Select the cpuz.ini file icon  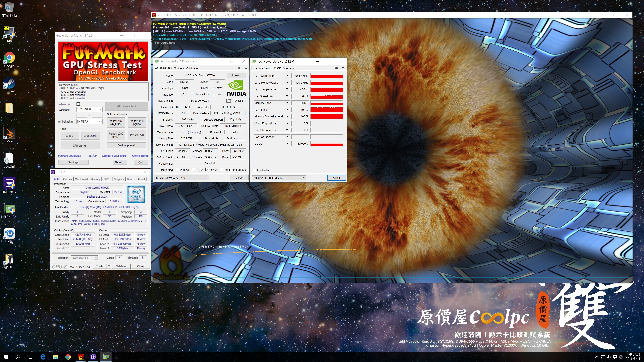click(9, 160)
